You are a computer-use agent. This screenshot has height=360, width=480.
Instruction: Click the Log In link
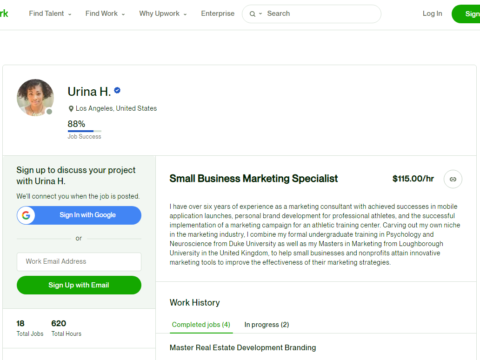432,14
